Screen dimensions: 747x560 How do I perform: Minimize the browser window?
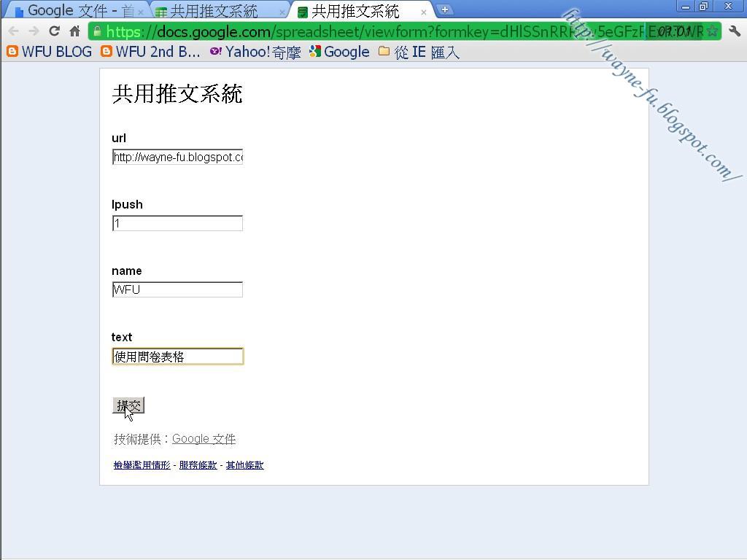click(686, 7)
